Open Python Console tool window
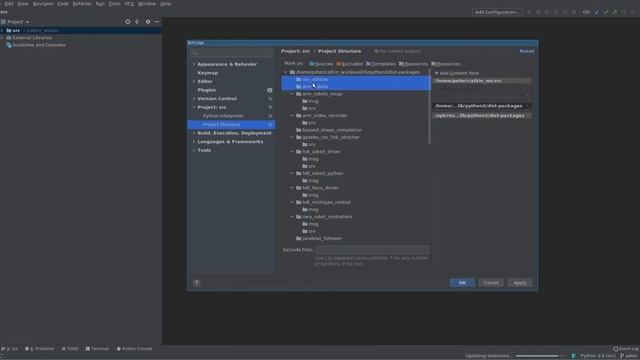Screen dimensions: 640x360 tap(134, 349)
